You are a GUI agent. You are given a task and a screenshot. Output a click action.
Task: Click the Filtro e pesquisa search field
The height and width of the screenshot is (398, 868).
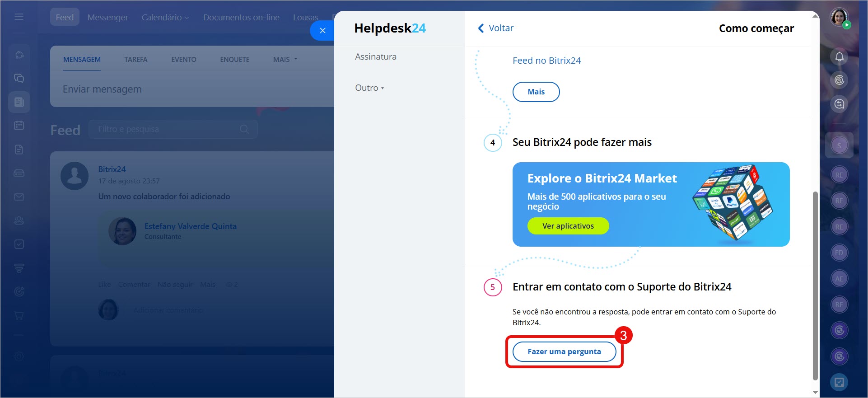pyautogui.click(x=173, y=129)
